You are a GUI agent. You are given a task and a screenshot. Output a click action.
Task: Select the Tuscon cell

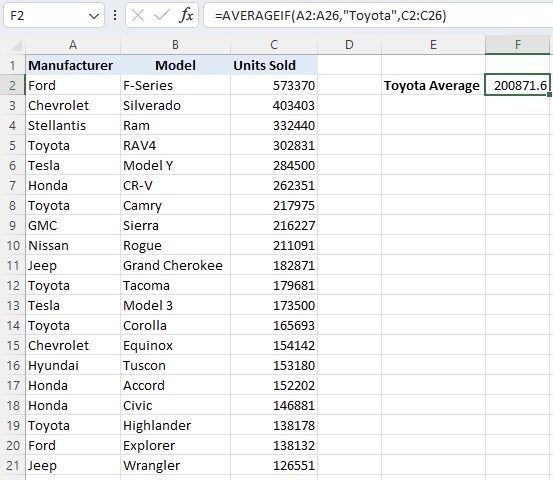(175, 365)
